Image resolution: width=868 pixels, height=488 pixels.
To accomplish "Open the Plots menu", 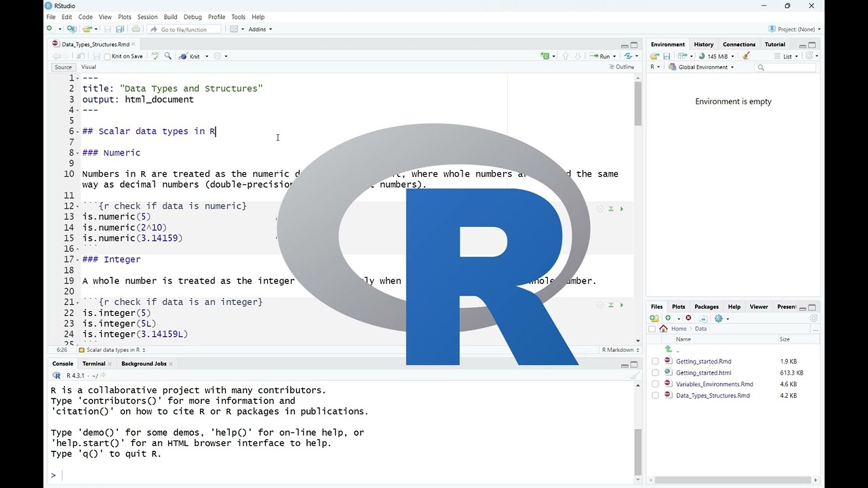I will [x=125, y=17].
